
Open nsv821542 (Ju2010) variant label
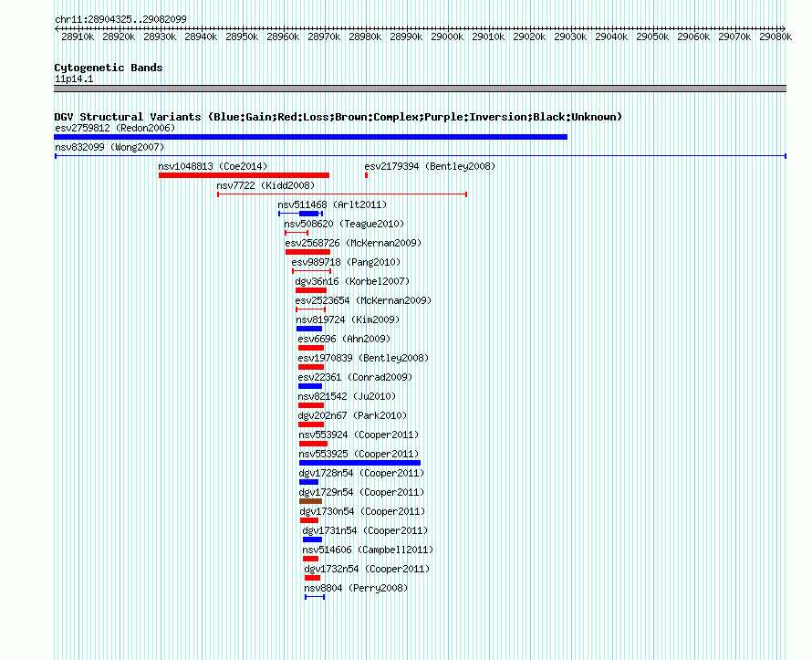[347, 396]
